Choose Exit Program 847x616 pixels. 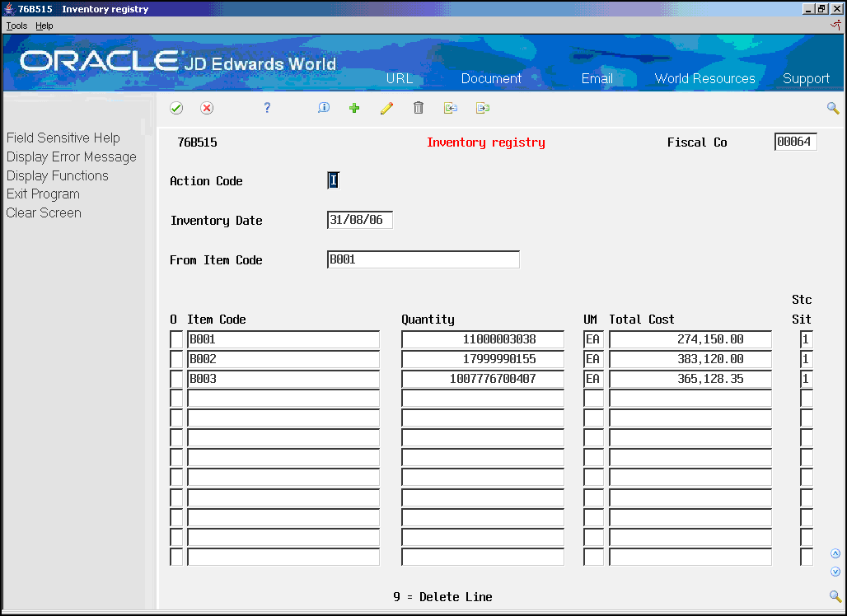pos(43,194)
